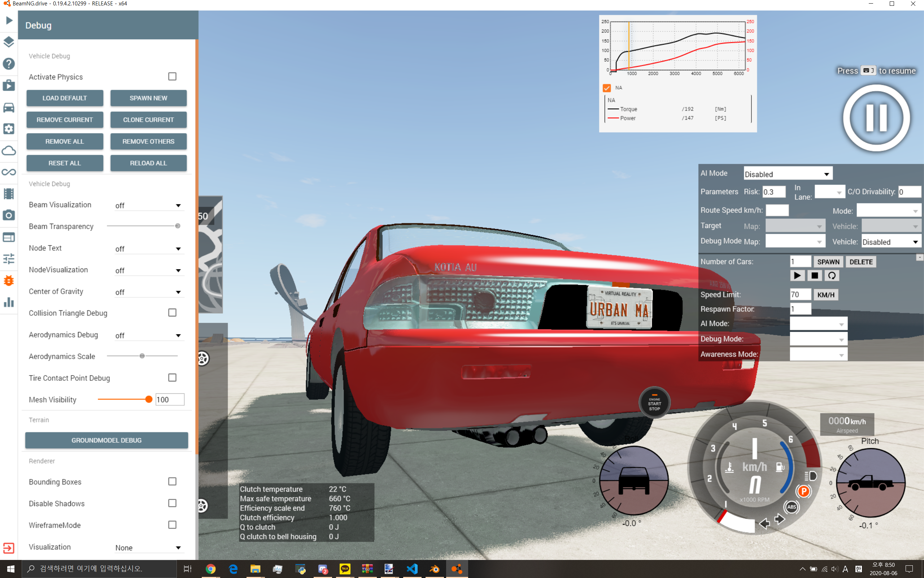Click the traffic DELETE button
The height and width of the screenshot is (578, 924).
point(861,262)
